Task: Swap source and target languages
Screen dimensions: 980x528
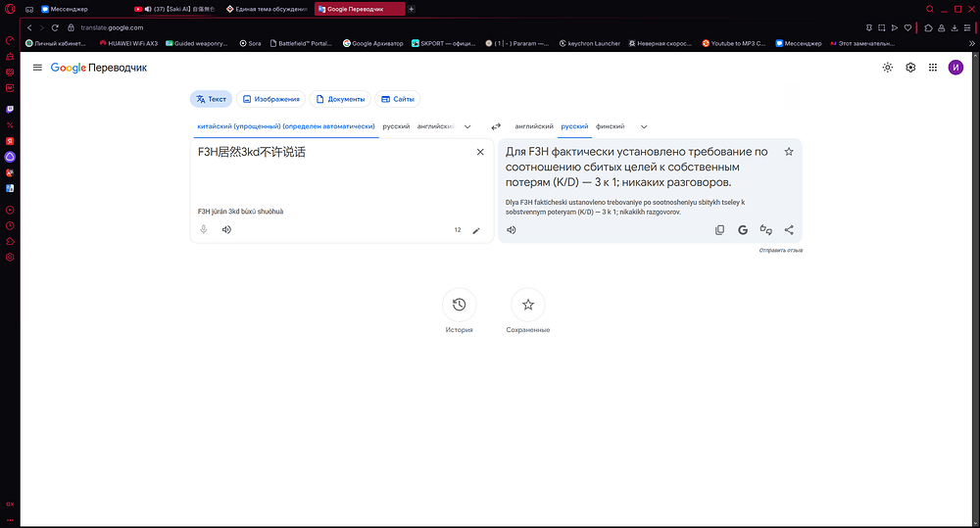Action: click(x=496, y=126)
